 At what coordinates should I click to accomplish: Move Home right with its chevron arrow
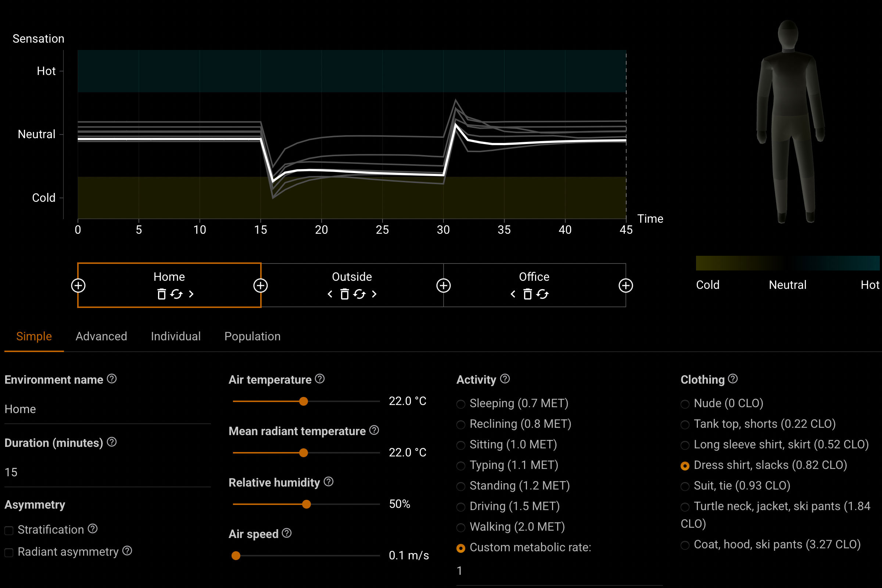coord(191,294)
